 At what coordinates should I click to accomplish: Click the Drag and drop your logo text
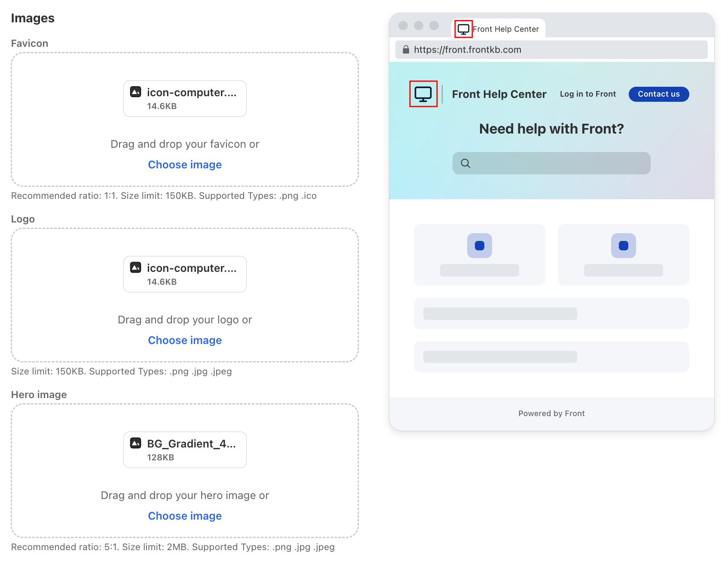pos(185,320)
